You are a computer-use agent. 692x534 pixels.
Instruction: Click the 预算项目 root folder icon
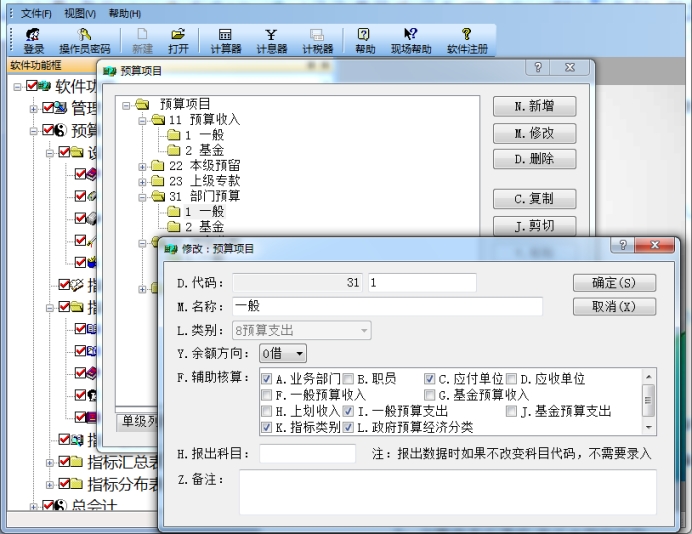pos(143,104)
